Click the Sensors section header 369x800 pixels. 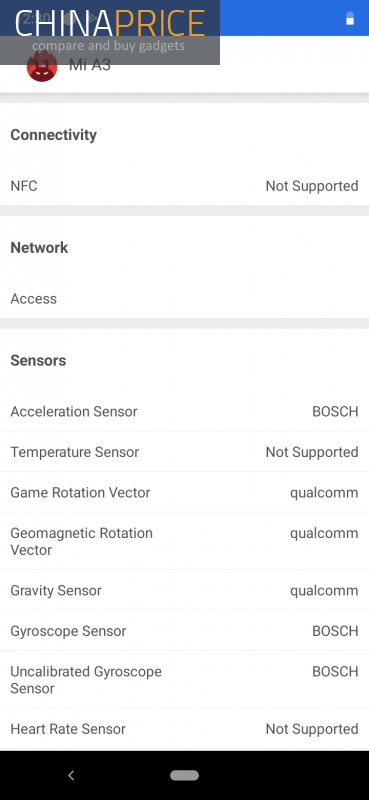tap(38, 360)
